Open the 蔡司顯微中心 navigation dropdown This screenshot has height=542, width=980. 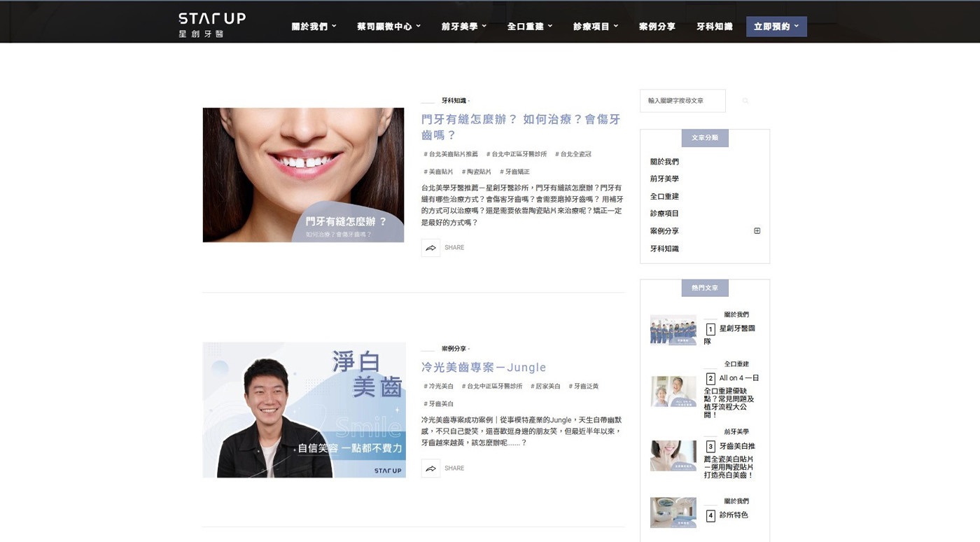388,27
